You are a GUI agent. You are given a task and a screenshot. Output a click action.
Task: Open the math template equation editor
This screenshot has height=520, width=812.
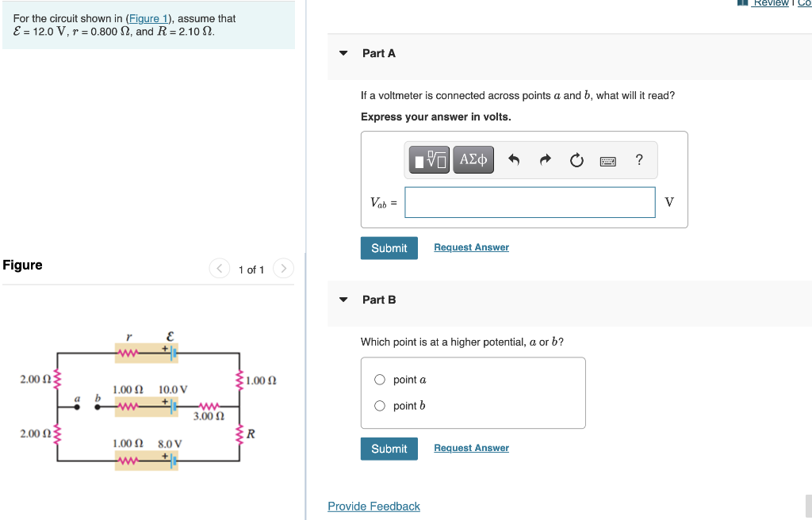[x=428, y=159]
